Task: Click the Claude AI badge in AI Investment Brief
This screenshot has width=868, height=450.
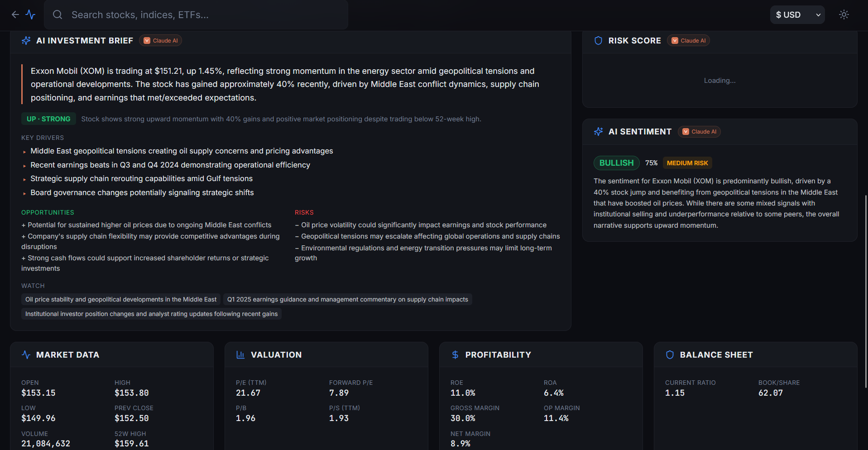Action: pos(161,41)
